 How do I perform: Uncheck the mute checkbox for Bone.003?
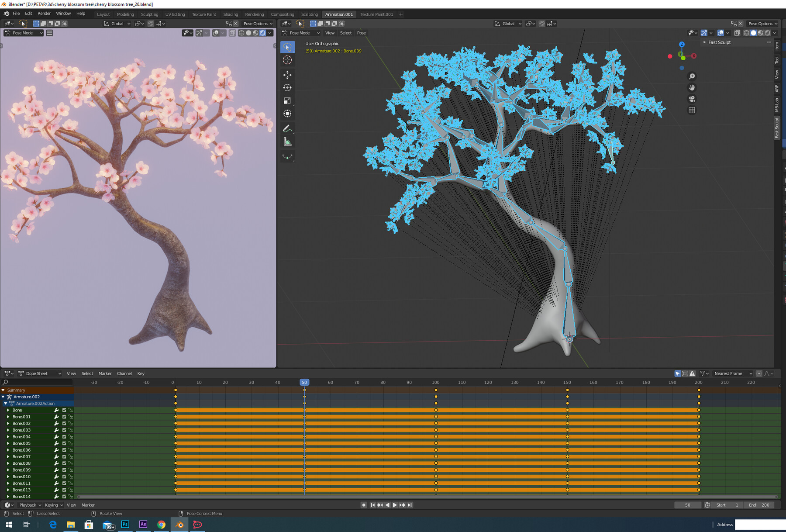pos(64,430)
